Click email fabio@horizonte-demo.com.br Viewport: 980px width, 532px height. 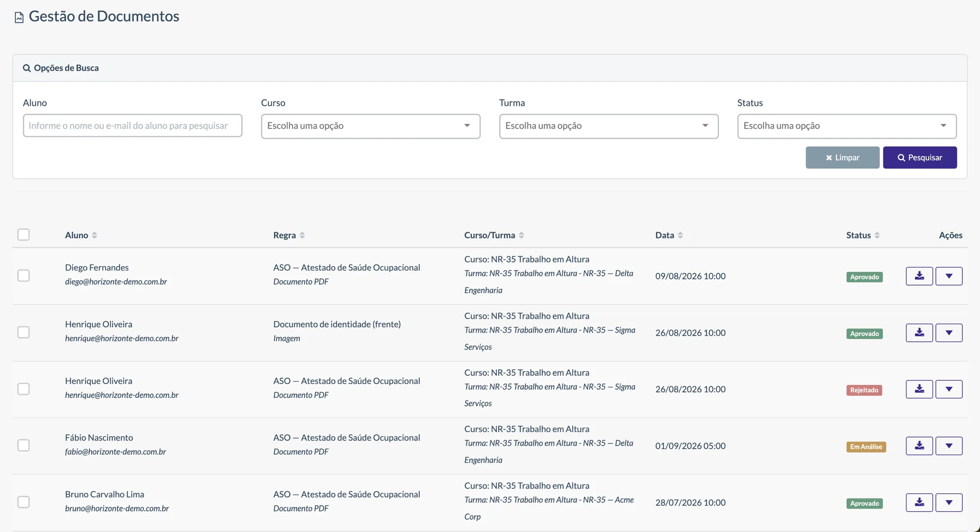116,452
